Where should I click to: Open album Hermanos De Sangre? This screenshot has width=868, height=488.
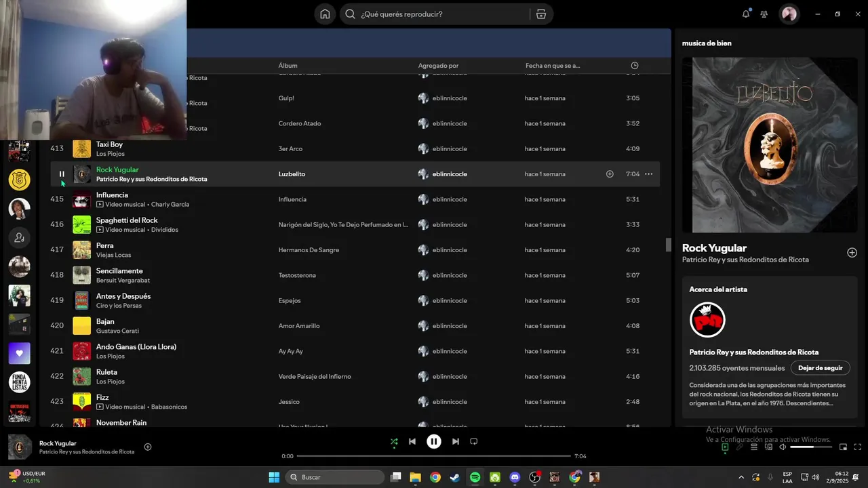pyautogui.click(x=309, y=250)
